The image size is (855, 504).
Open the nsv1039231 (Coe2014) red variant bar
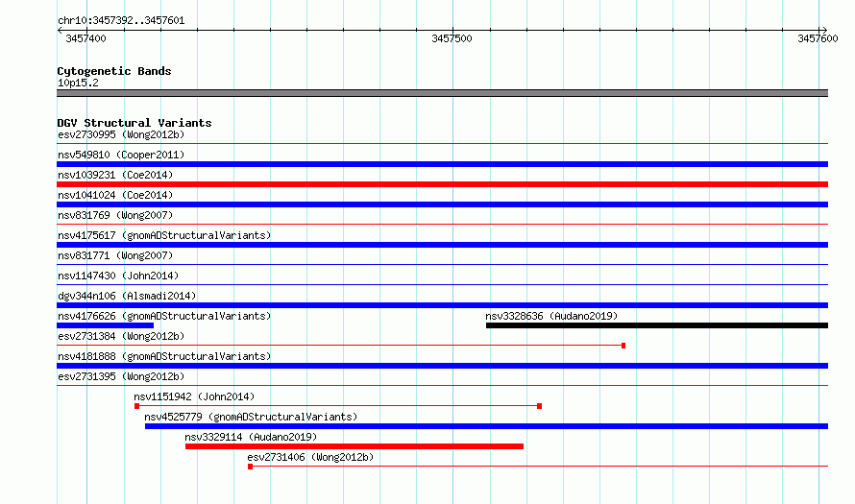[442, 184]
